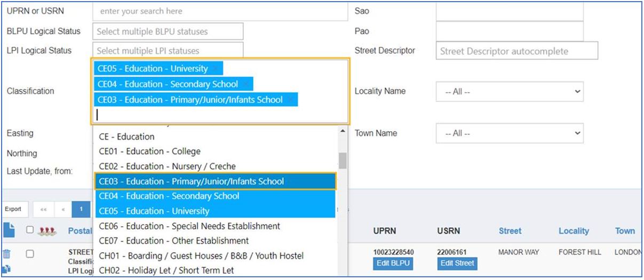Click the MANOR WAY street cell
The image size is (644, 280).
pyautogui.click(x=519, y=252)
